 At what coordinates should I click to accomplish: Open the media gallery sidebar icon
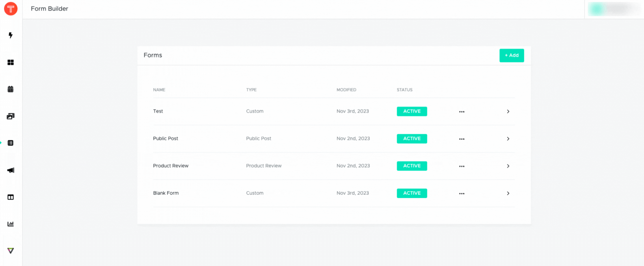[x=11, y=116]
